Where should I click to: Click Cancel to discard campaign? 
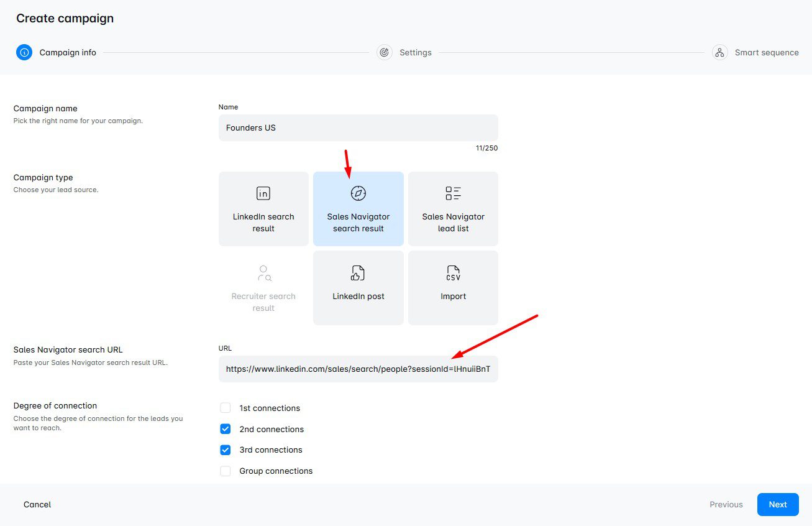tap(37, 504)
